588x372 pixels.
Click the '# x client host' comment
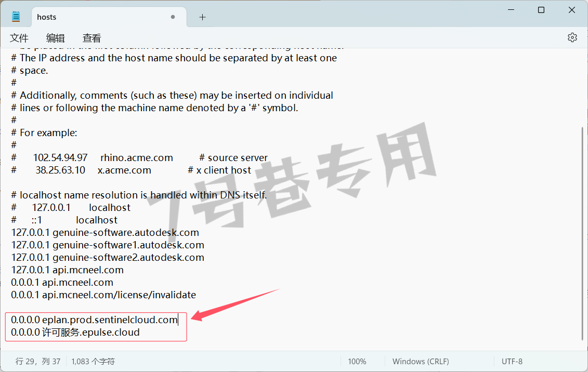coord(219,170)
